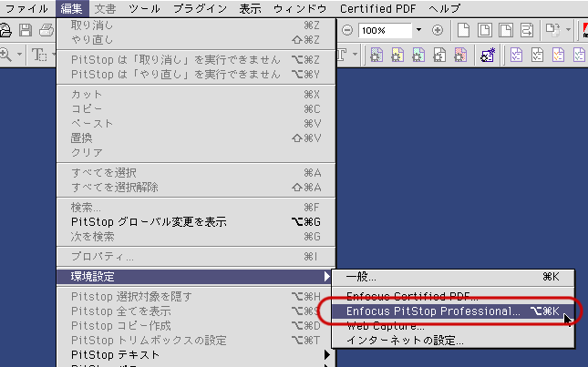Open the ウィンドウ menu
This screenshot has width=588, height=367.
coord(300,8)
